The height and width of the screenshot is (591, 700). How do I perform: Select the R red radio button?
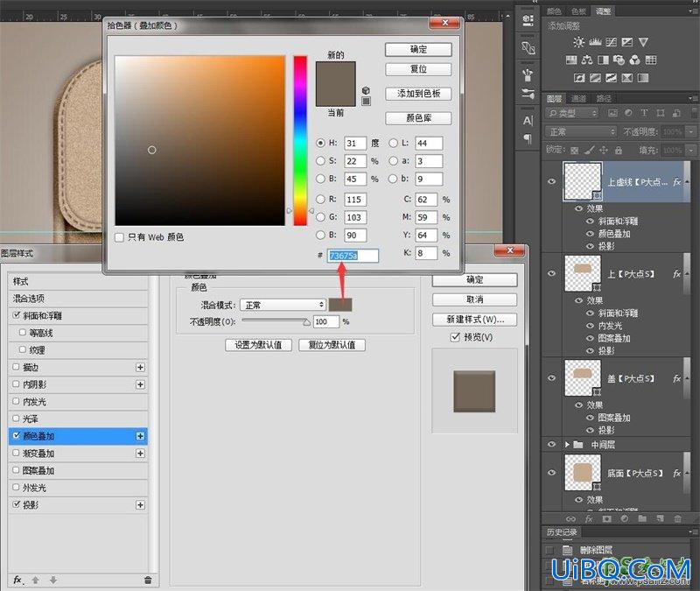(320, 200)
